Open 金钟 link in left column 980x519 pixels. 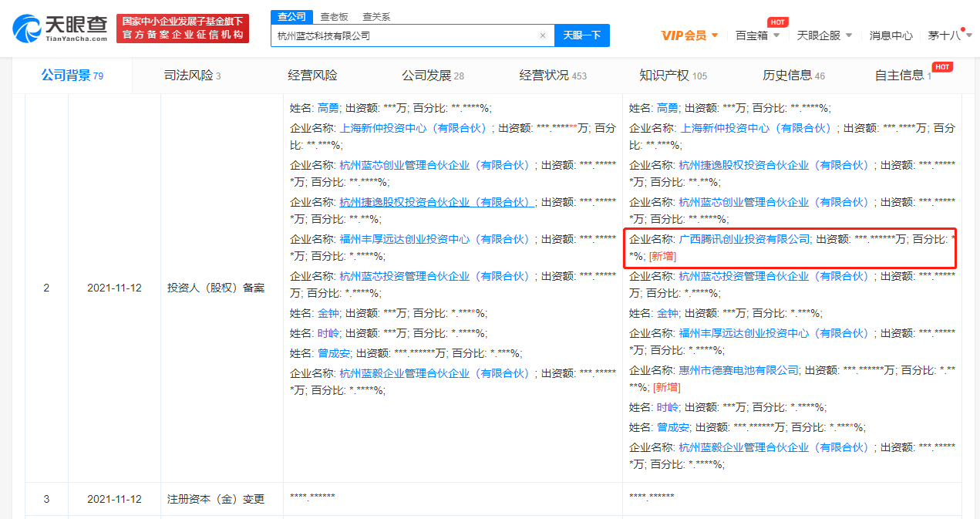328,313
